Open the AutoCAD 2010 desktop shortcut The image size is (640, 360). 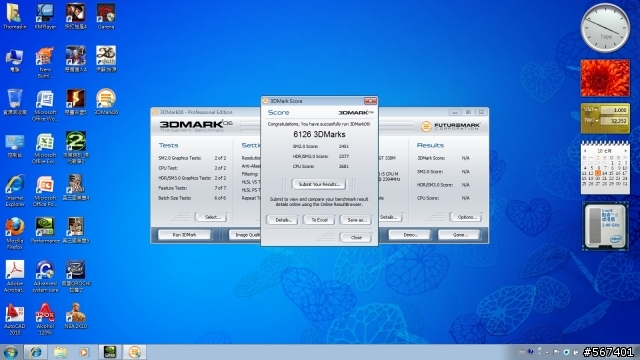coord(15,319)
